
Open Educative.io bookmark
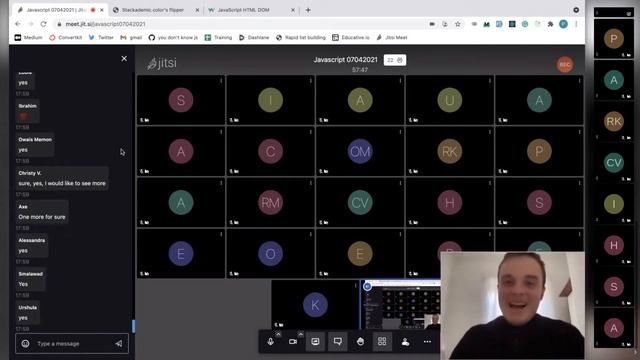351,38
